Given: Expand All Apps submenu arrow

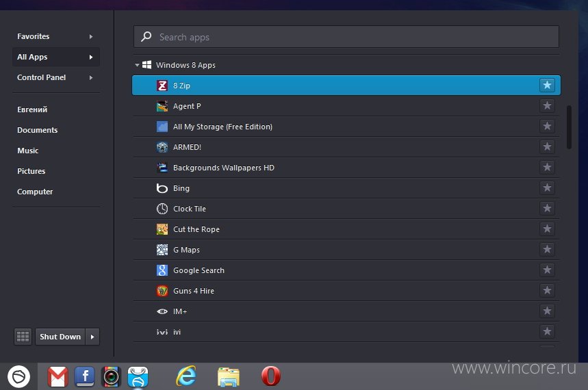Looking at the screenshot, I should (x=91, y=57).
